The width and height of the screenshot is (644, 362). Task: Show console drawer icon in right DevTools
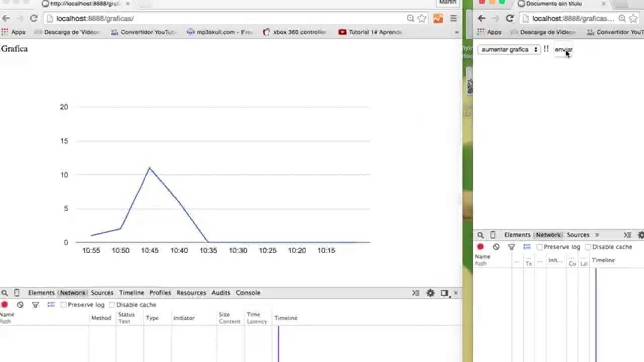pos(627,235)
